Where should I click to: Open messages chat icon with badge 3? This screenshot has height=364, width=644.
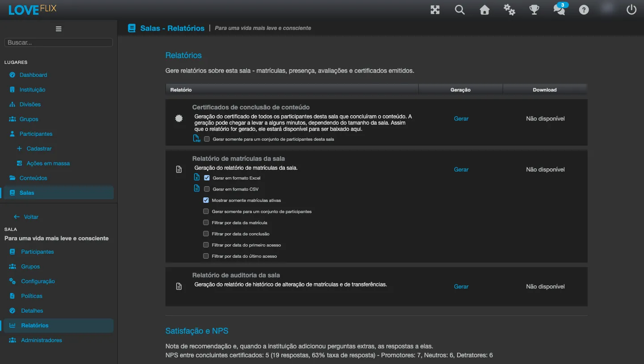(559, 9)
